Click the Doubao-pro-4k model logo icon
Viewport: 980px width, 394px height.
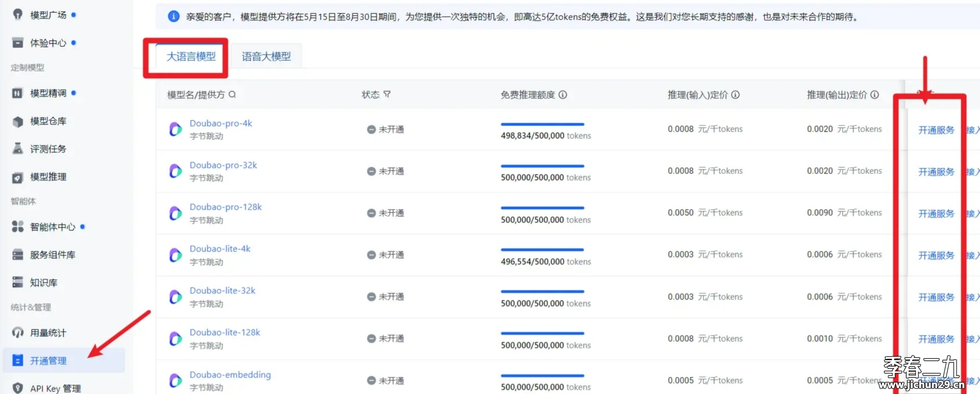coord(175,129)
